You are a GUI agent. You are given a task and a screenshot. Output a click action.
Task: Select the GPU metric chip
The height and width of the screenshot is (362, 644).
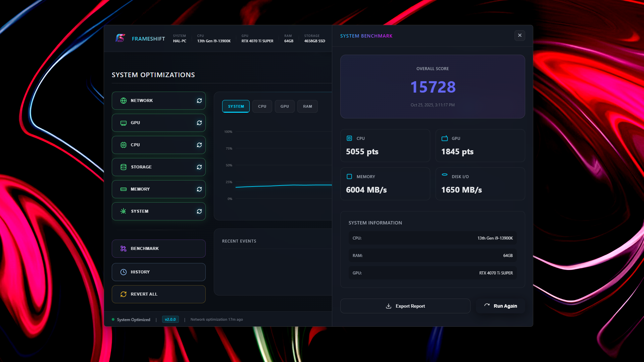(x=284, y=106)
